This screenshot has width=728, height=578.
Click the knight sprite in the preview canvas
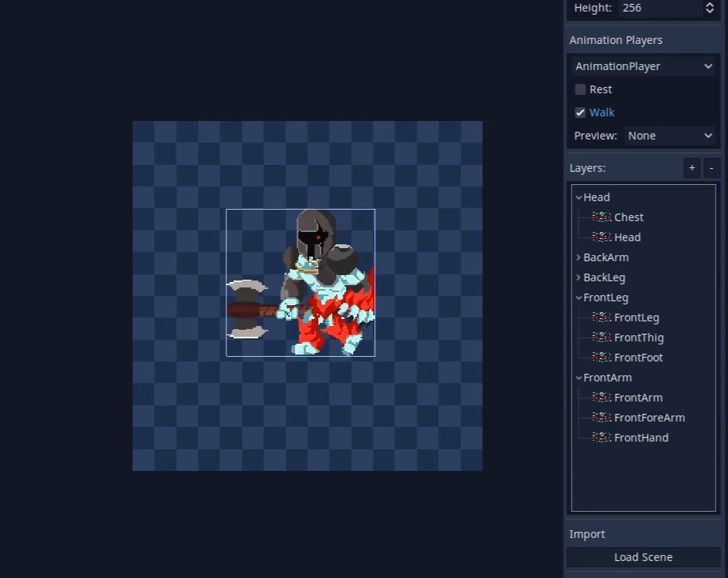[320, 285]
